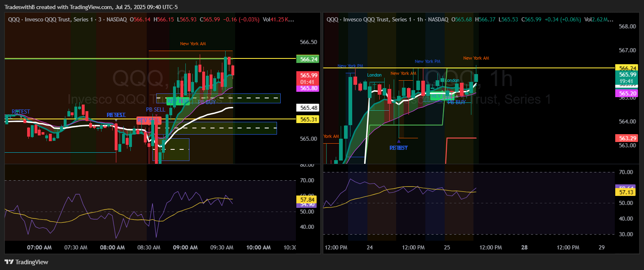The height and width of the screenshot is (270, 644).
Task: Click 07:00 AM on the time axis
Action: coord(39,247)
